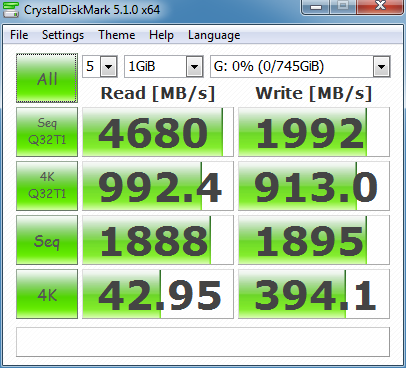Image resolution: width=406 pixels, height=368 pixels.
Task: Click the Seq read result 1888
Action: [x=158, y=240]
